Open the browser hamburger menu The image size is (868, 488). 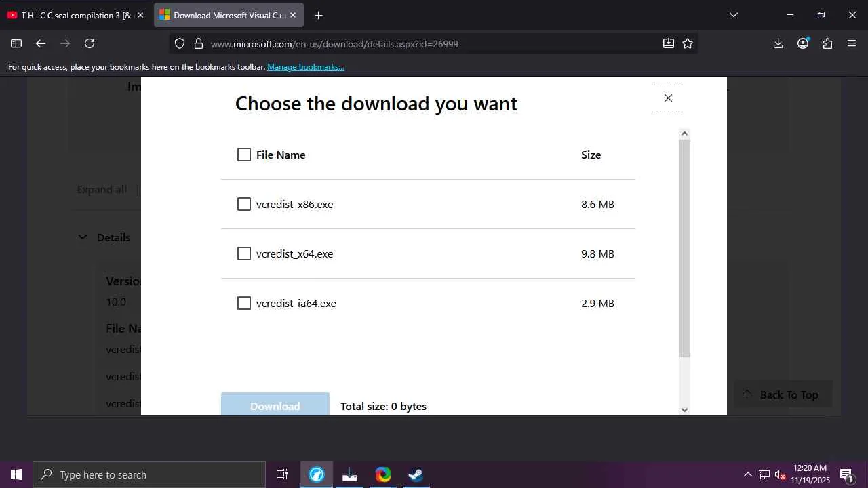852,43
